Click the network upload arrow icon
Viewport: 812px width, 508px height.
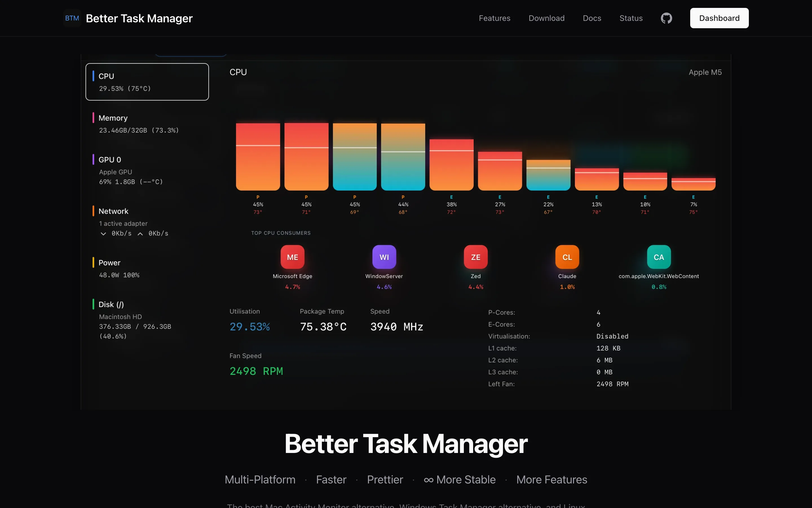140,233
